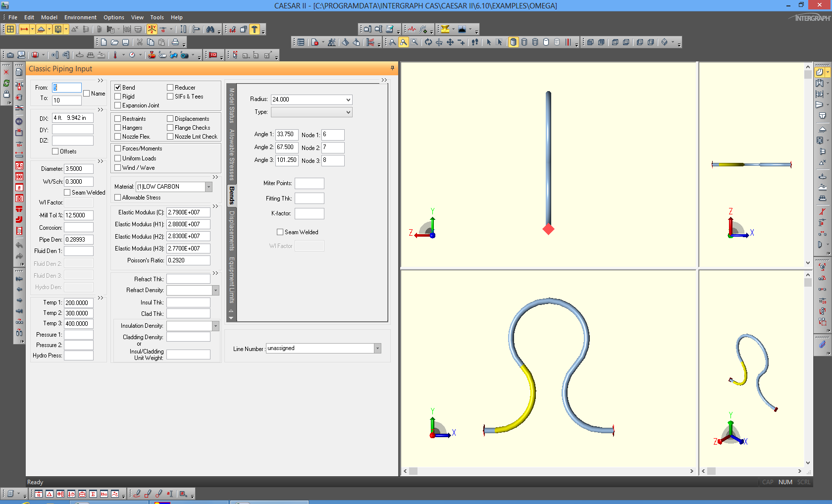
Task: Click the highlighted zoom magnifier icon
Action: [x=404, y=42]
